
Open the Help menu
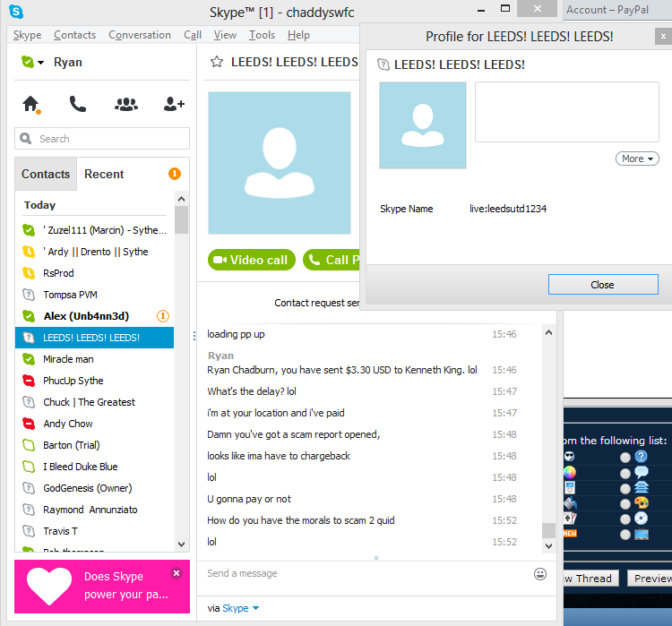pos(298,35)
